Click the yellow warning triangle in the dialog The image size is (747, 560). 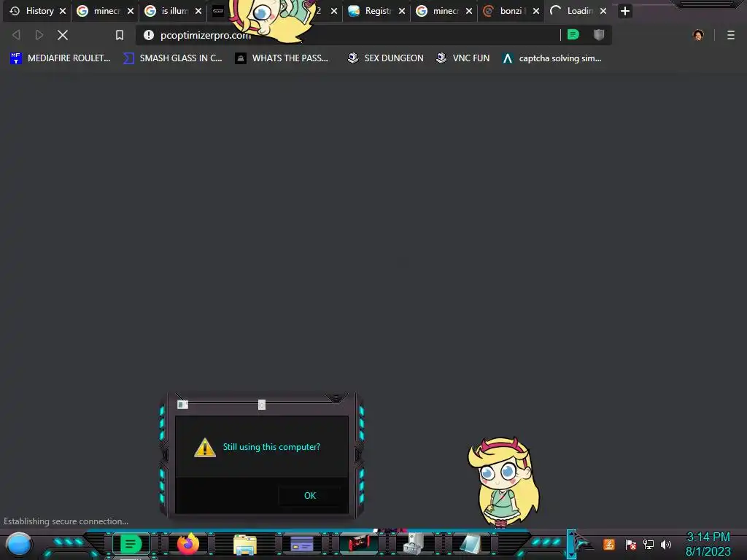click(x=205, y=448)
